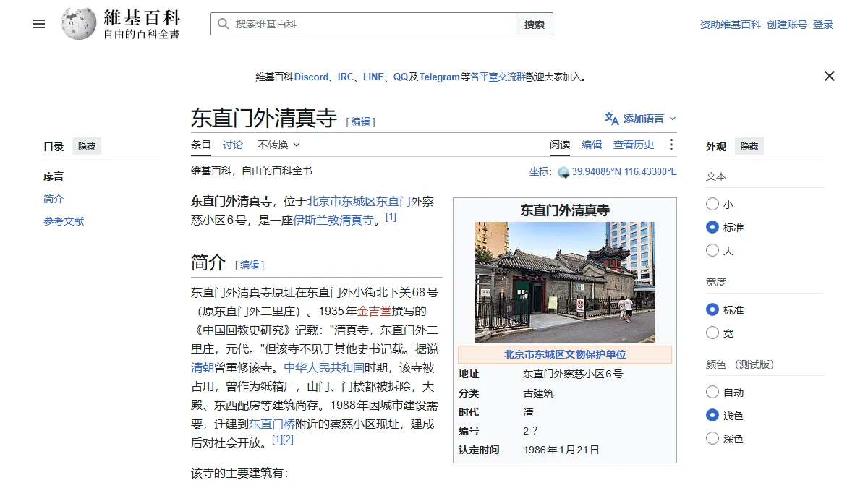Click the globe icon beside coordinates
Screen dimensions: 868x488
click(564, 172)
